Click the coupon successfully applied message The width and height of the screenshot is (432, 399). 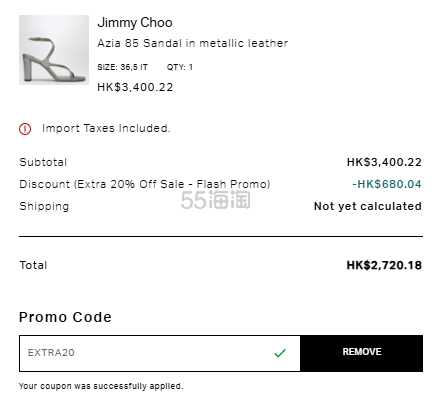pyautogui.click(x=101, y=386)
